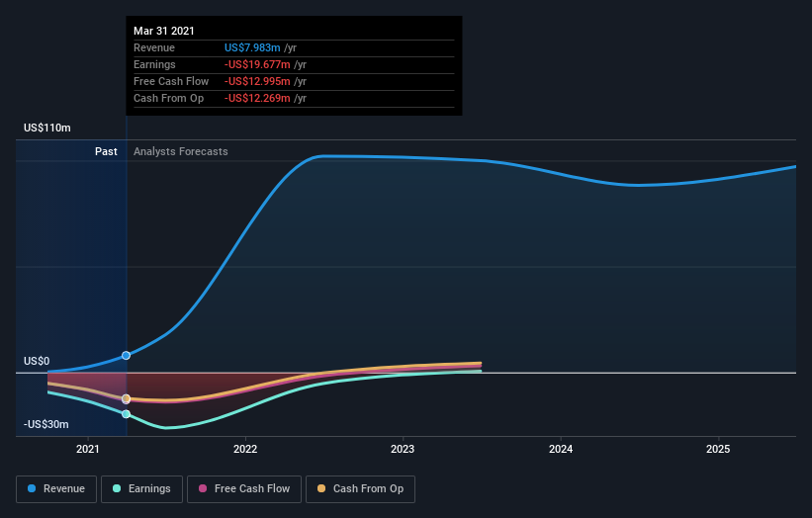Click the 2023 x-axis label
Image resolution: width=812 pixels, height=518 pixels.
[403, 449]
